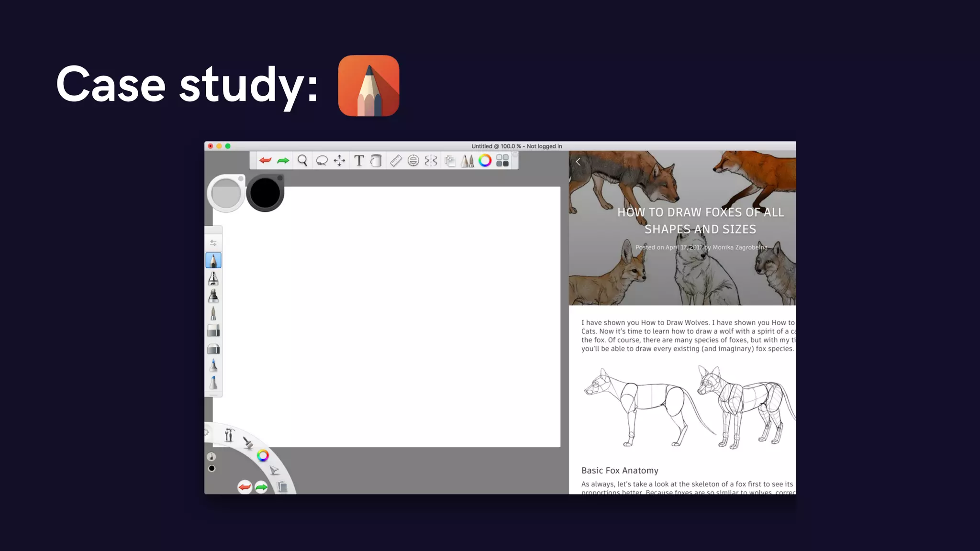Select the Flood Fill bucket tool
Viewport: 980px width, 551px height.
[x=376, y=161]
